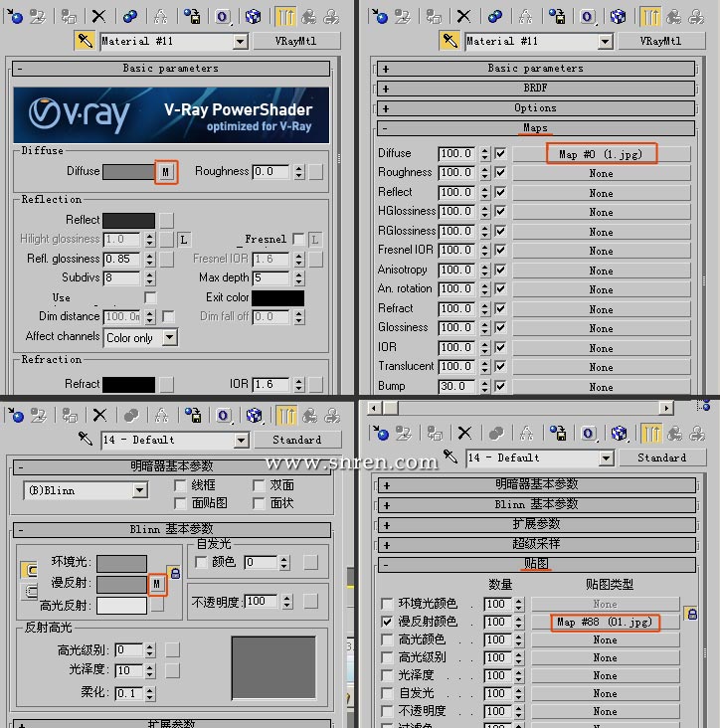Click the 不透明度 100 value field

261,602
